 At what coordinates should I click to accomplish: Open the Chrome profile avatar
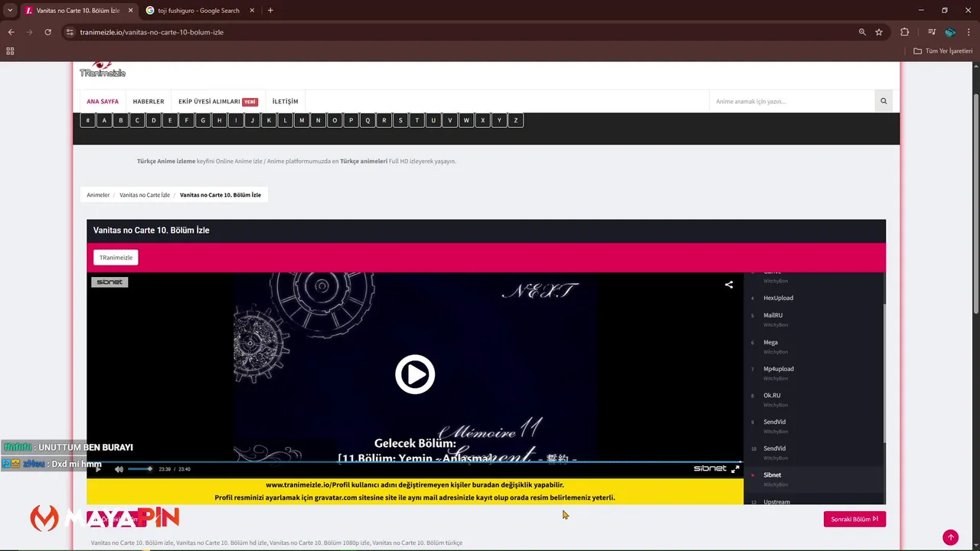point(950,32)
